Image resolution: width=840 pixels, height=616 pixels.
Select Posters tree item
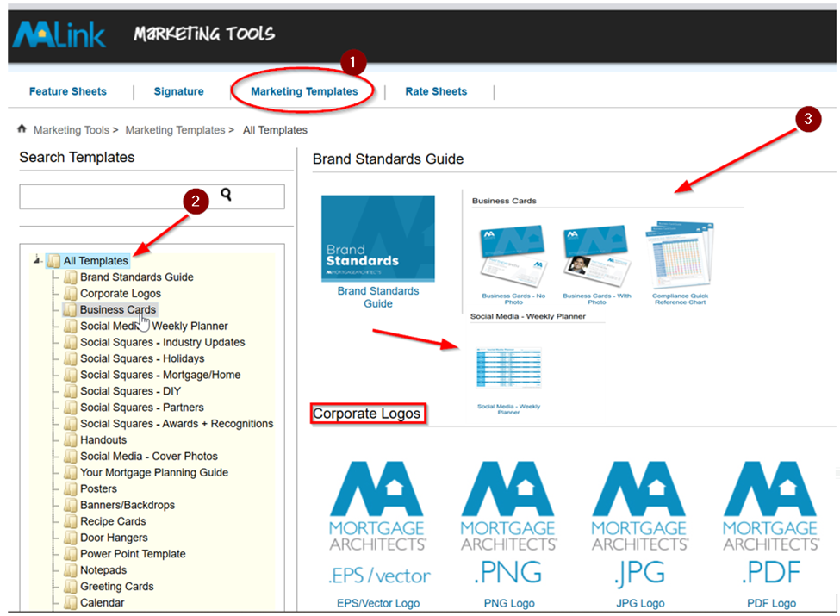coord(98,488)
